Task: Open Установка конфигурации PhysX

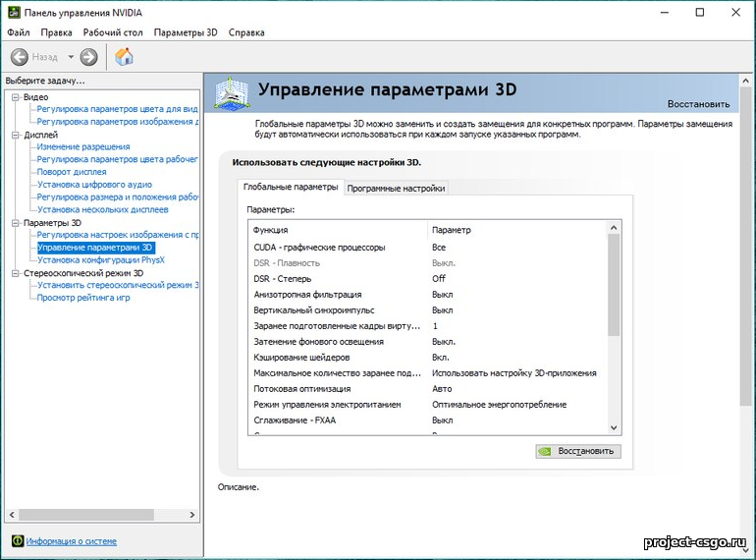Action: click(x=101, y=260)
